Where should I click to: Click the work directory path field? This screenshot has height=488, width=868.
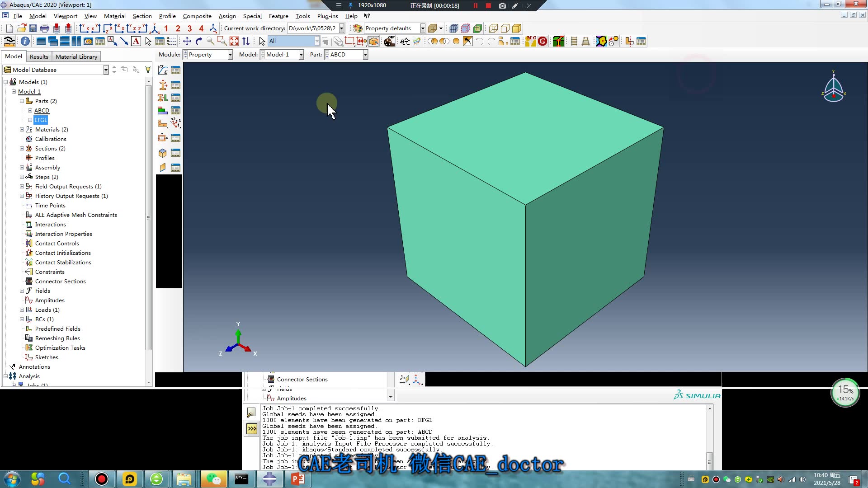click(x=313, y=28)
